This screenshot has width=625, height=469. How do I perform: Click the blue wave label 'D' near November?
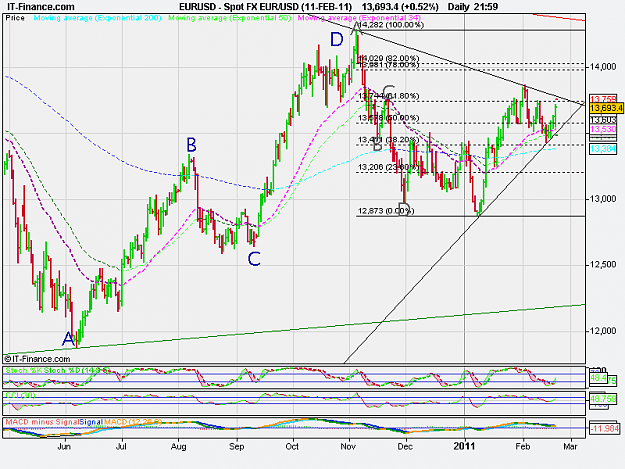336,39
